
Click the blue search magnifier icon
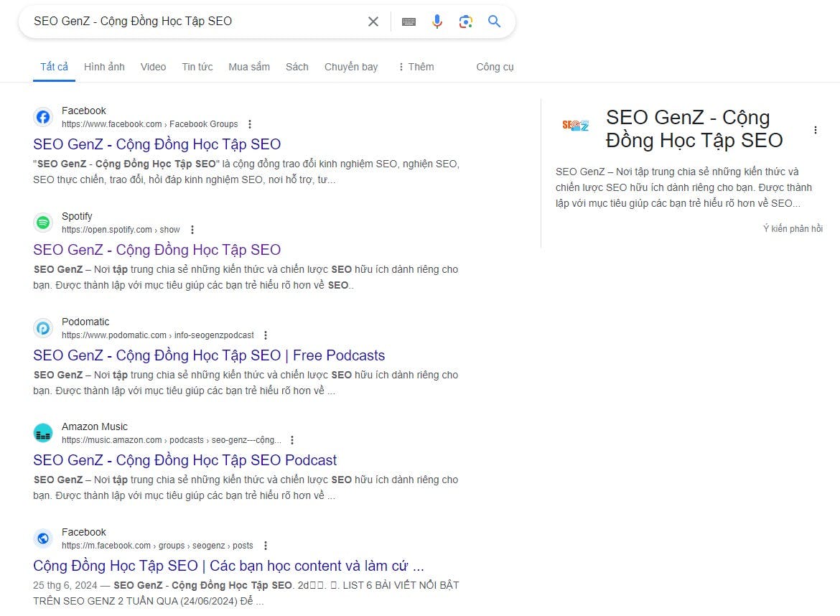click(494, 22)
